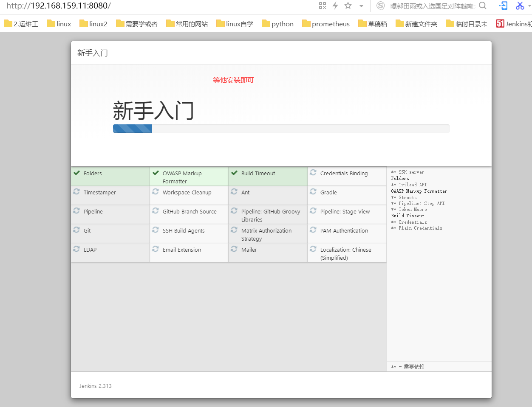532x407 pixels.
Task: Click the search box with news text
Action: [x=432, y=6]
